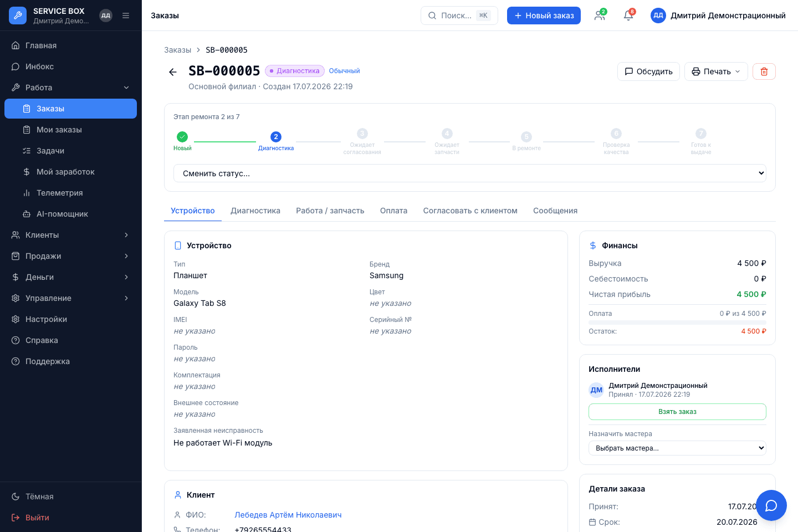Click step 1 'Новый' green checkmark
Viewport: 798px width, 532px height.
[182, 136]
